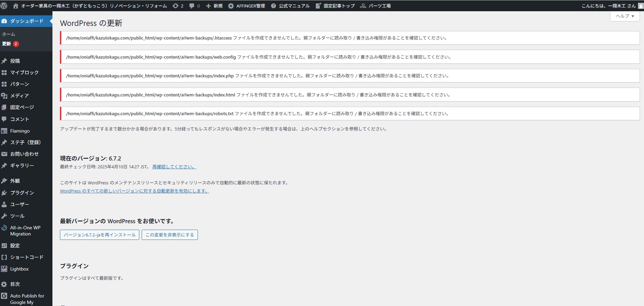Click この変更を非表示にする button

(170, 235)
